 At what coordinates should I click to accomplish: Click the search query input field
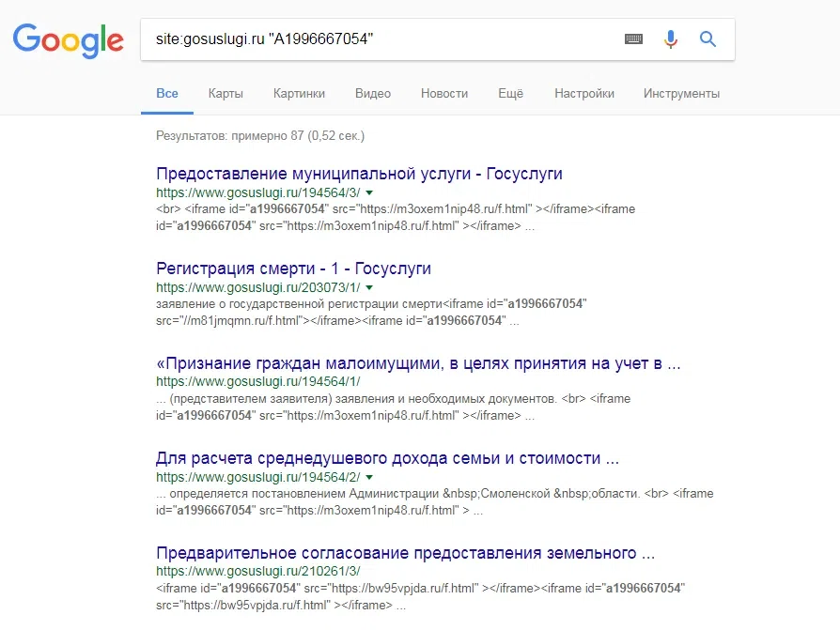click(376, 39)
